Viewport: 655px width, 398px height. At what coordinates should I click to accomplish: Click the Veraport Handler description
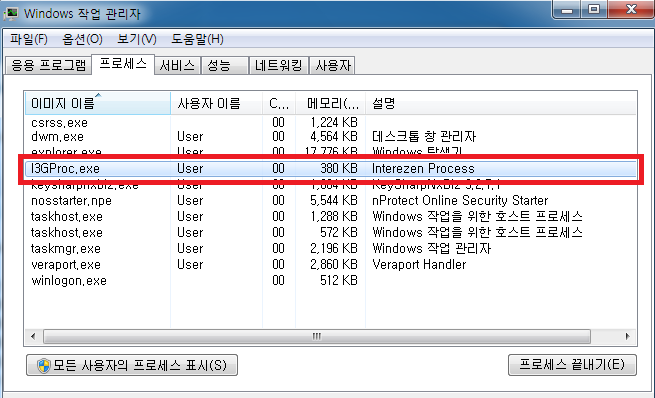click(419, 264)
